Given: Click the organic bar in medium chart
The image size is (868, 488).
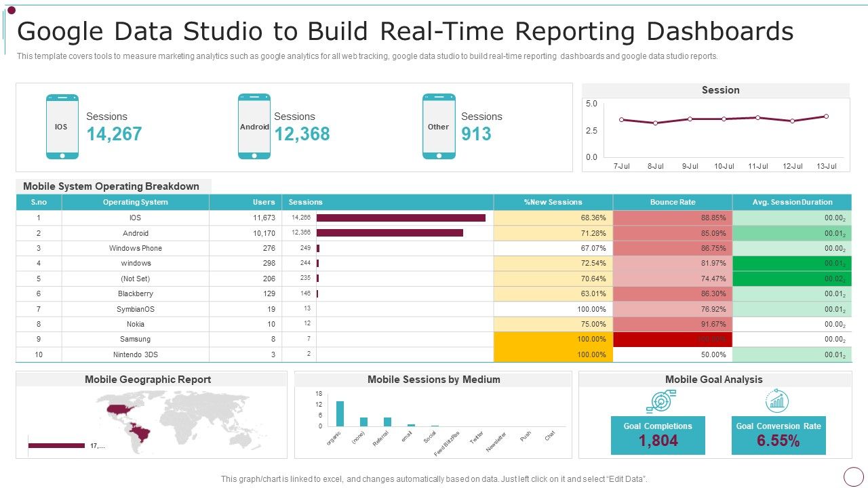Looking at the screenshot, I should [x=340, y=413].
